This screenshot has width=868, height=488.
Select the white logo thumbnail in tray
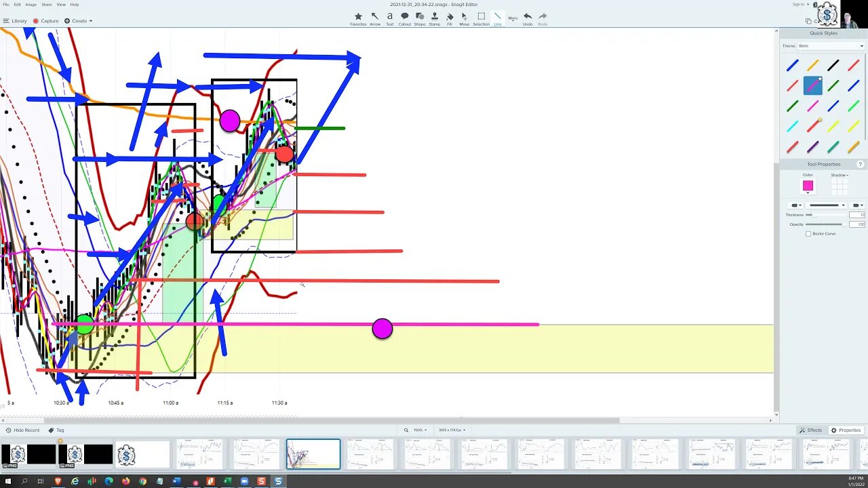click(x=142, y=454)
